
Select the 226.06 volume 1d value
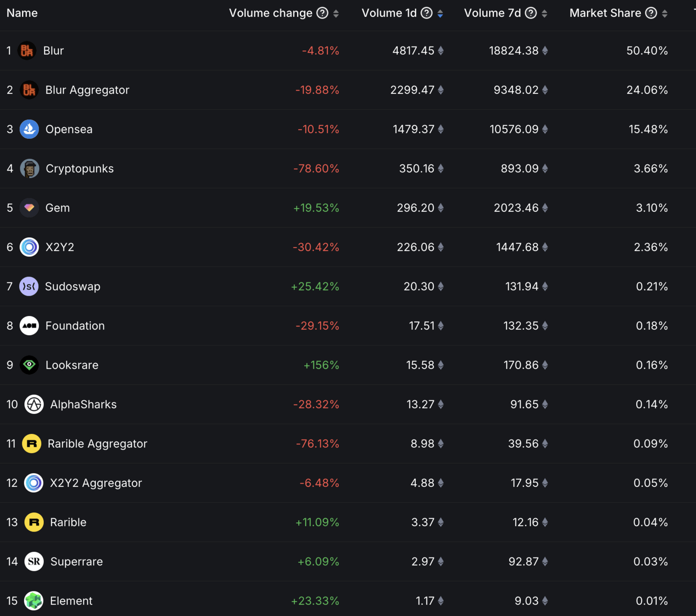pyautogui.click(x=416, y=247)
